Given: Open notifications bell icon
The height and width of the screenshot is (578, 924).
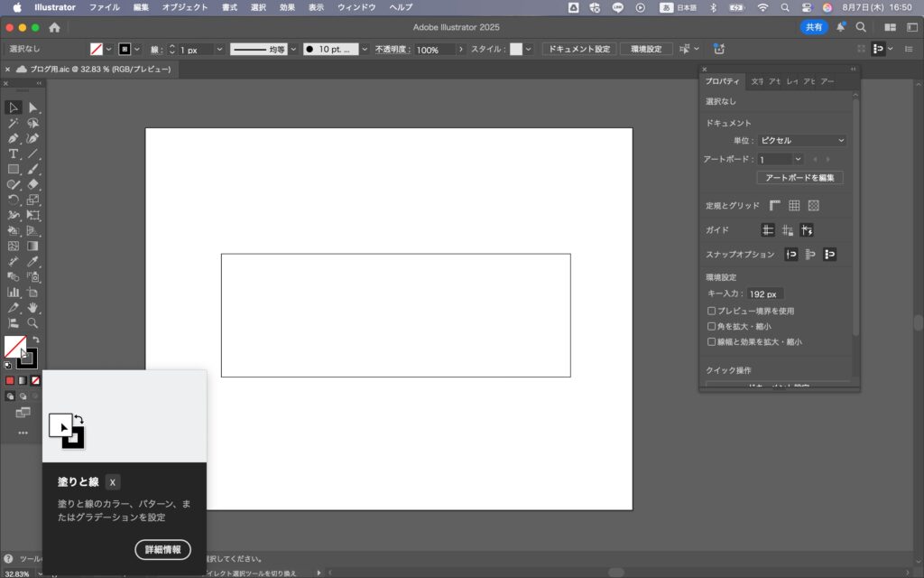Looking at the screenshot, I should 841,27.
